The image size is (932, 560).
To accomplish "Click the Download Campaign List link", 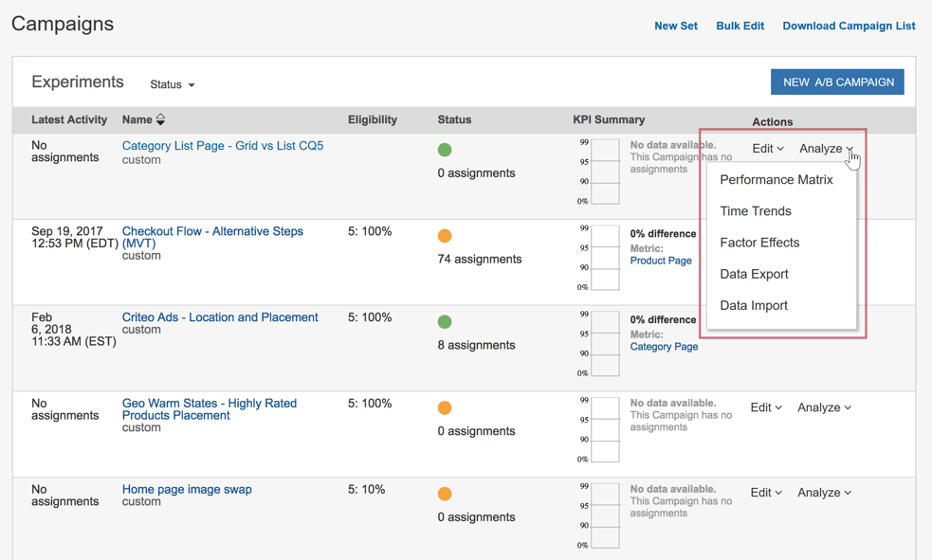I will tap(849, 26).
